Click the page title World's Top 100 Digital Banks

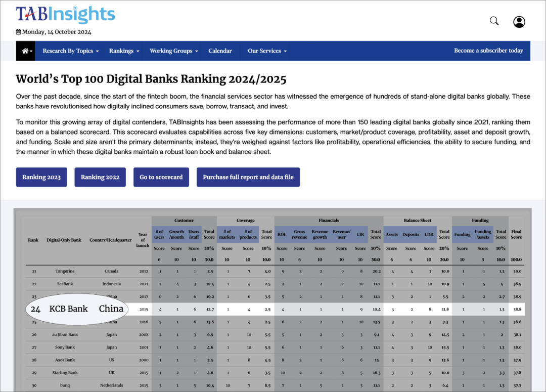coord(151,79)
